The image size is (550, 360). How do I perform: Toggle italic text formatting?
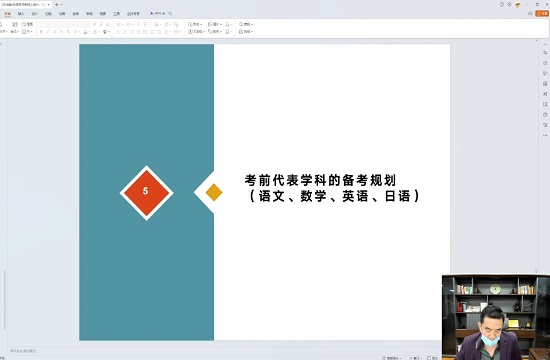[48, 32]
